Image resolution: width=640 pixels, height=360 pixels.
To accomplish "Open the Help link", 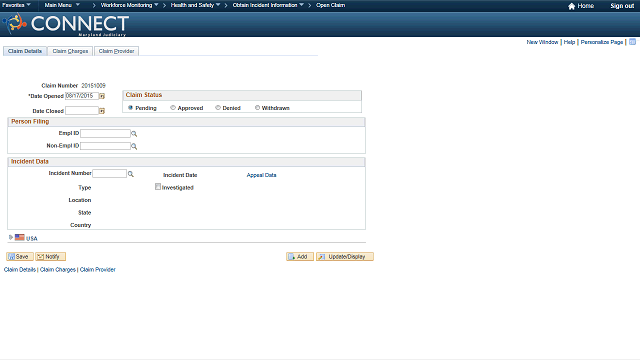I will (569, 42).
